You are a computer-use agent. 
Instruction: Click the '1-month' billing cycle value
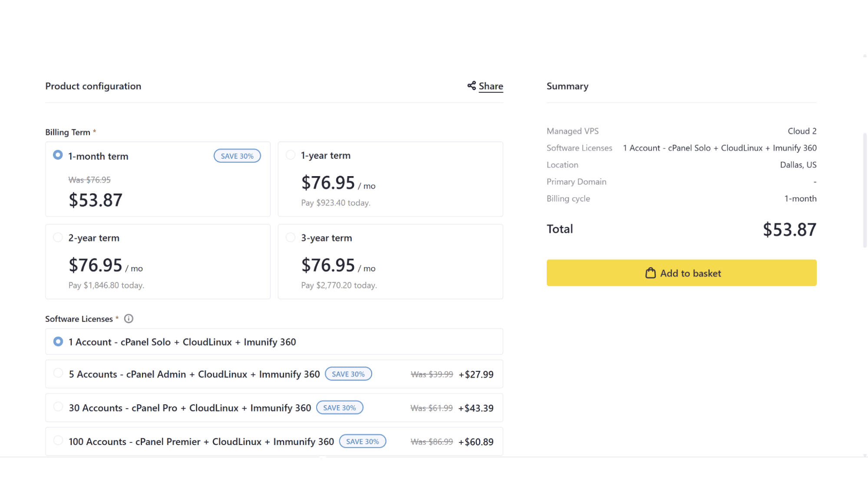800,199
